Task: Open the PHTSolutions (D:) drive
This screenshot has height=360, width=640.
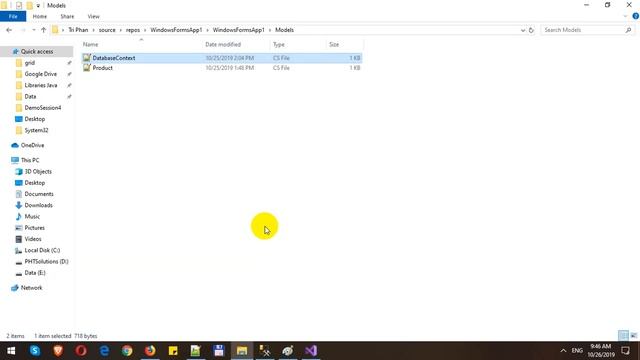Action: click(x=46, y=261)
